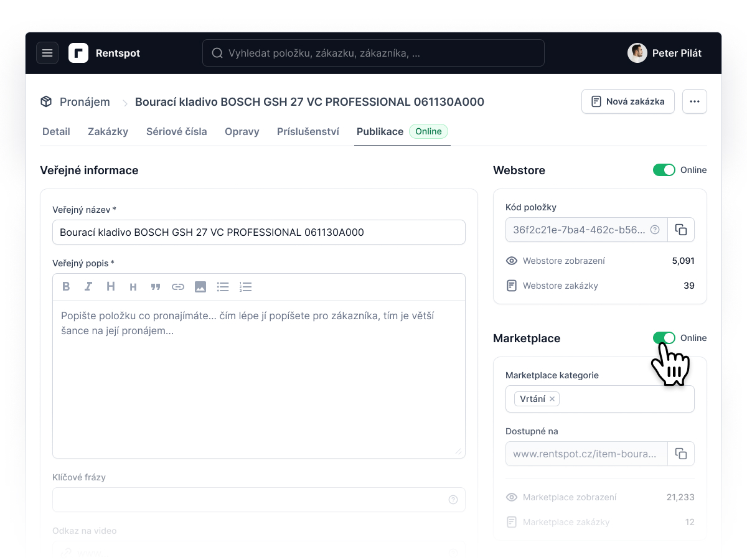This screenshot has height=560, width=747.
Task: Insert a blockquote in the editor
Action: [x=156, y=287]
